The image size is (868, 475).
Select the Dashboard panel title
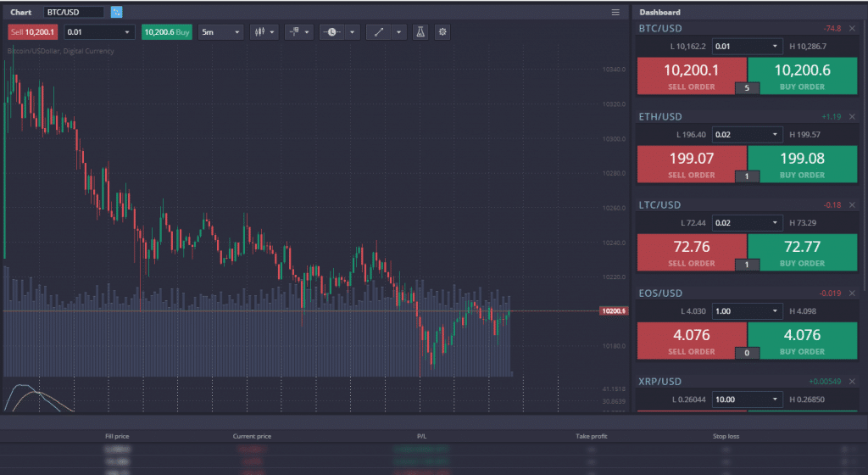(x=659, y=12)
